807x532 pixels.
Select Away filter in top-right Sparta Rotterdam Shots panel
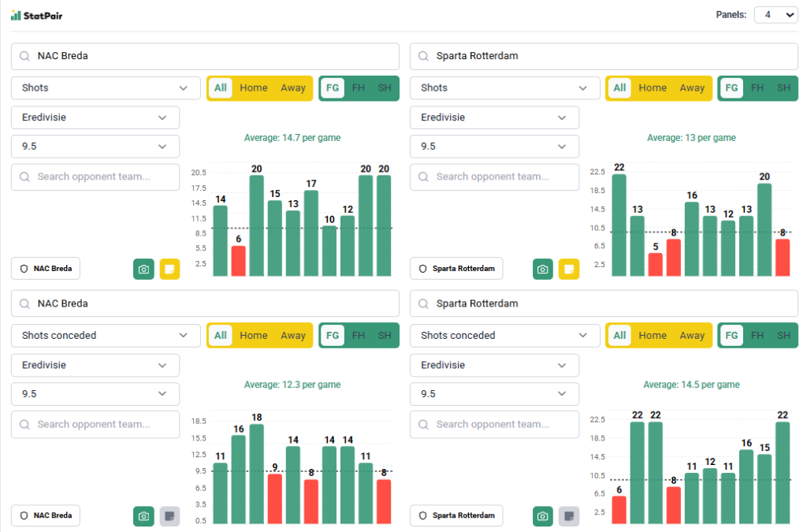click(692, 88)
